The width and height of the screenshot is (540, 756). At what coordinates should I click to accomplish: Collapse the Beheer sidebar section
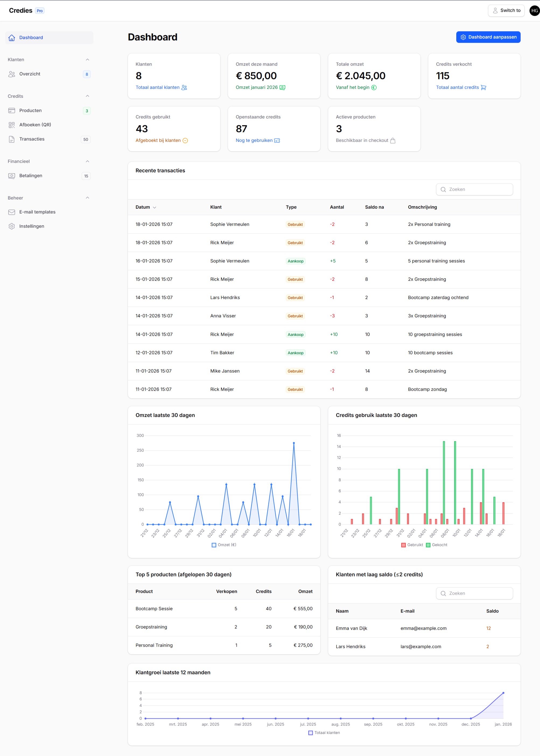(87, 198)
